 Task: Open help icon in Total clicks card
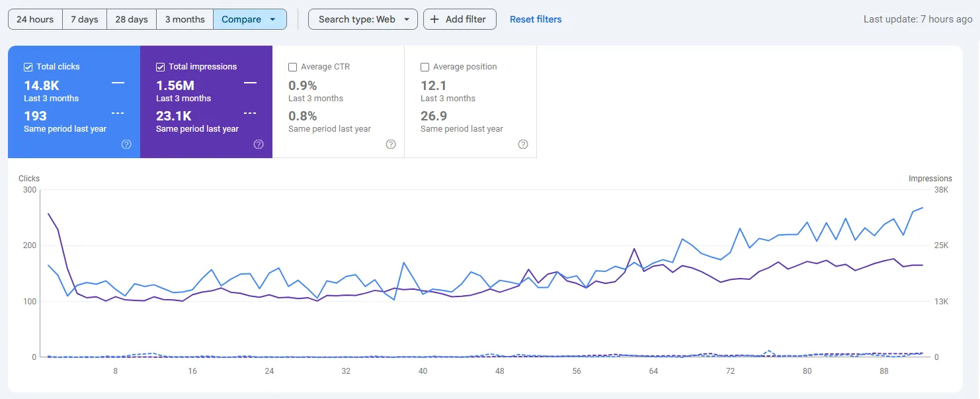pyautogui.click(x=126, y=144)
